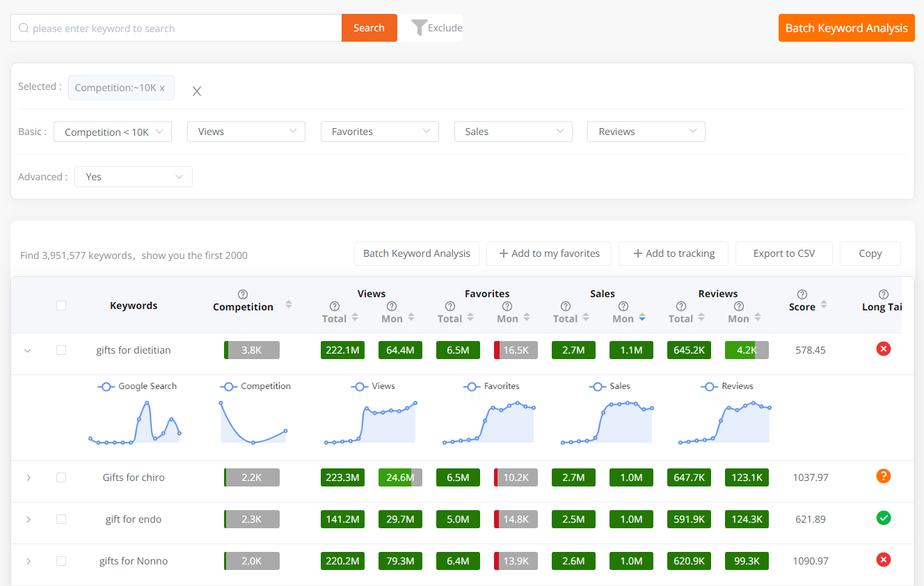Collapse the gifts for dietitian row
The image size is (924, 586).
(28, 351)
